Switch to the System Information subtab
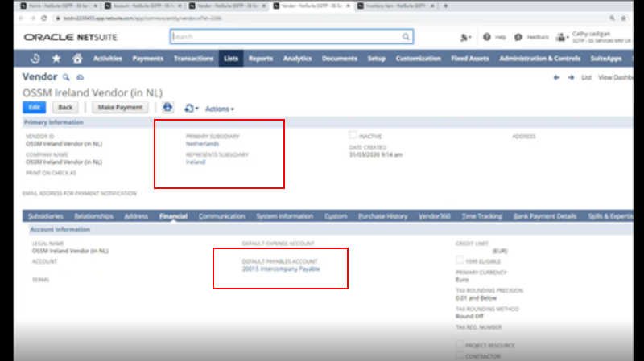Screen dimensions: 644x361 point(285,216)
